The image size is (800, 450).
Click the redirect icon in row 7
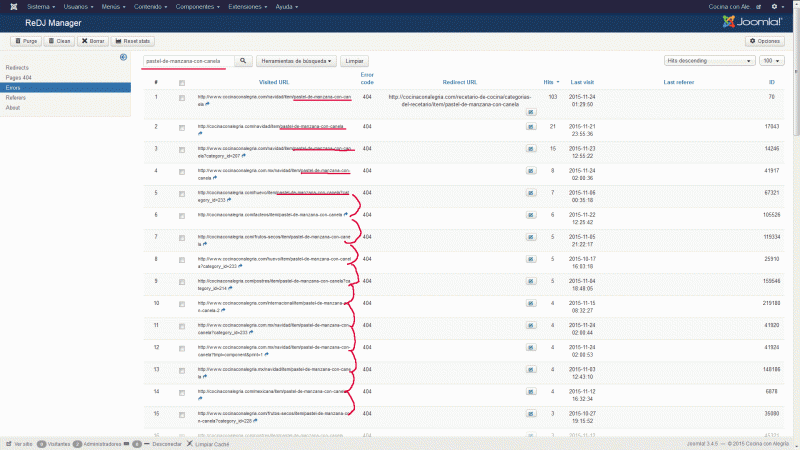(531, 237)
